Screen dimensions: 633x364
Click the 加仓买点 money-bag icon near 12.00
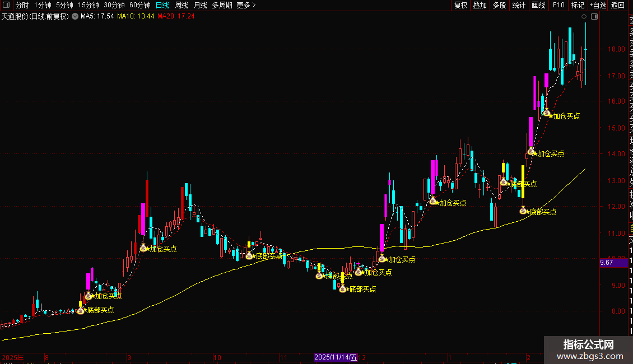pos(433,200)
